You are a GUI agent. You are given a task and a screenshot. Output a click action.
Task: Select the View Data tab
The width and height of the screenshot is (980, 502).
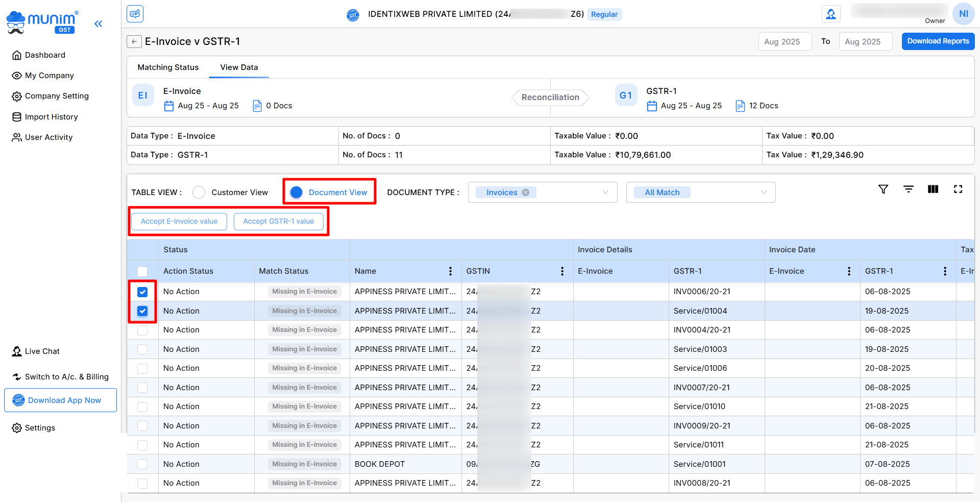point(239,67)
